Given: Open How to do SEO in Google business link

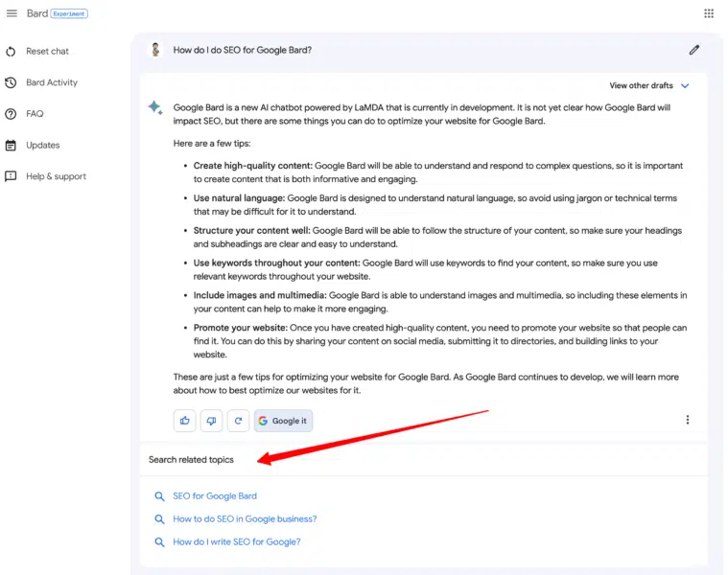Looking at the screenshot, I should coord(245,518).
